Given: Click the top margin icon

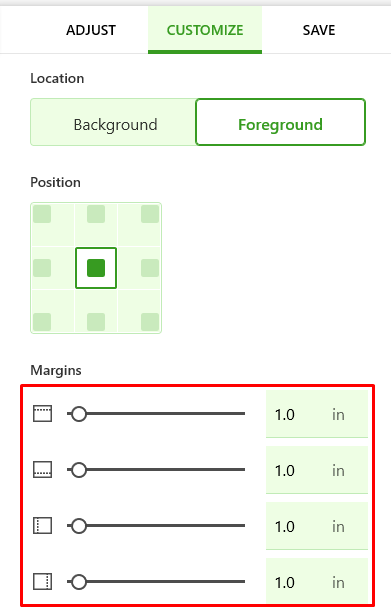Looking at the screenshot, I should tap(42, 414).
